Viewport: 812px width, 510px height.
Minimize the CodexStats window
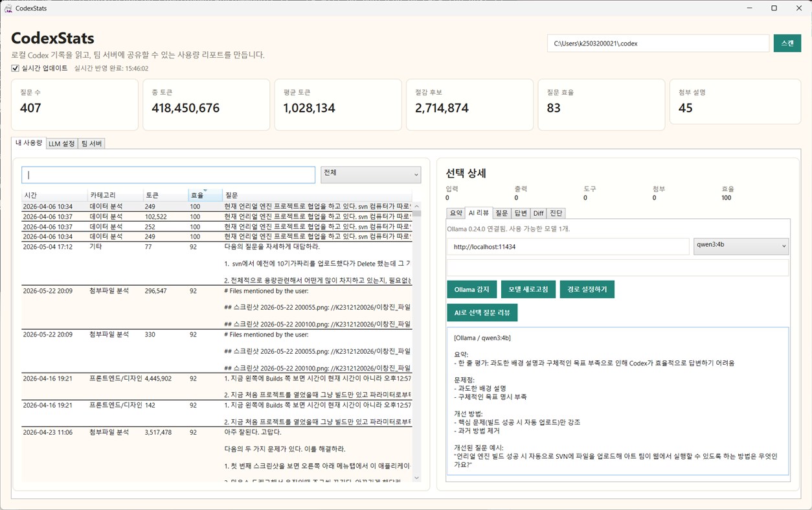click(x=750, y=8)
